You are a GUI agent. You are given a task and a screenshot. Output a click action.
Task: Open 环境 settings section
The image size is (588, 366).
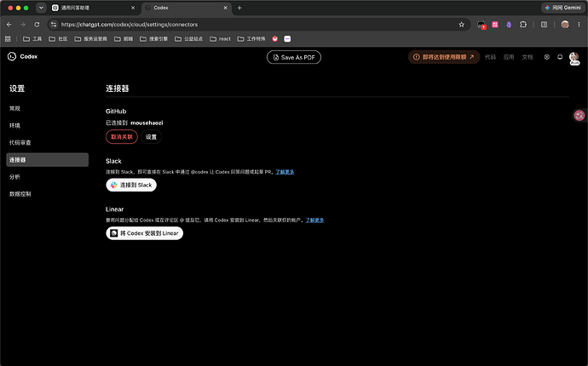point(47,125)
